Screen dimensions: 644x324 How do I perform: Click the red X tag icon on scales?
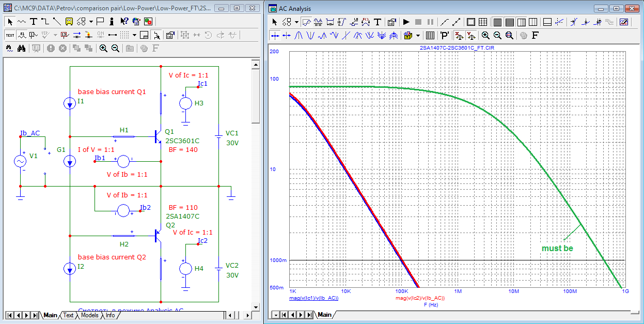tap(459, 36)
